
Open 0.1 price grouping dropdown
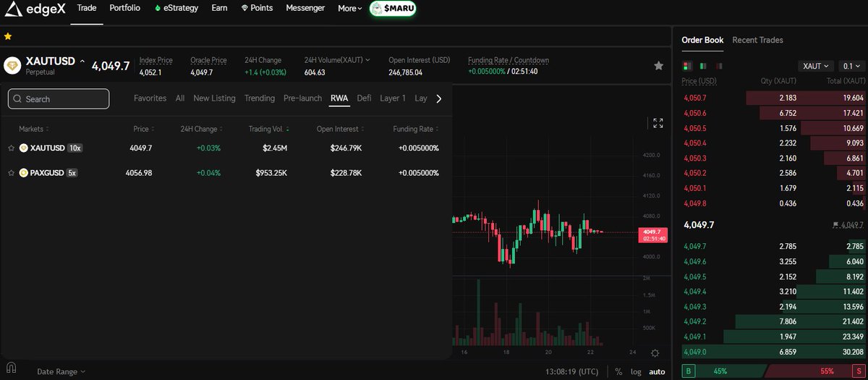(851, 66)
